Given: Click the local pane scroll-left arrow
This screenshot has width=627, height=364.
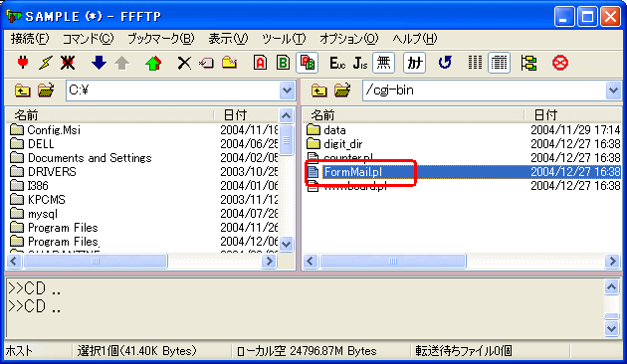Looking at the screenshot, I should [14, 262].
